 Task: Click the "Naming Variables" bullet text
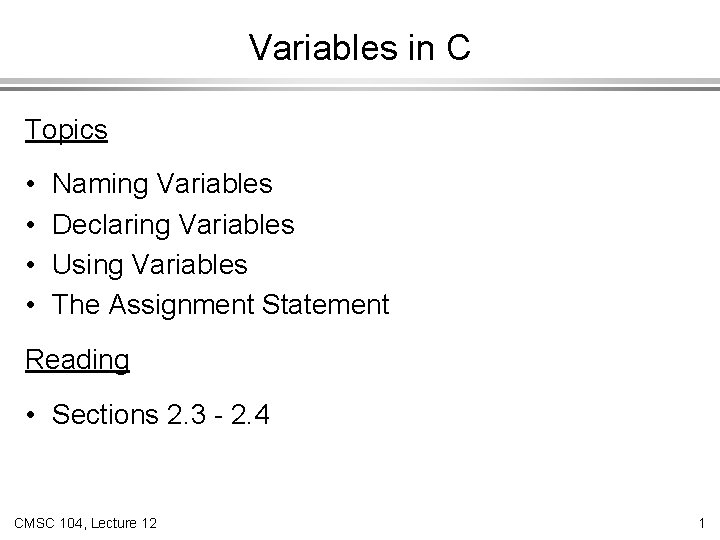pyautogui.click(x=161, y=184)
